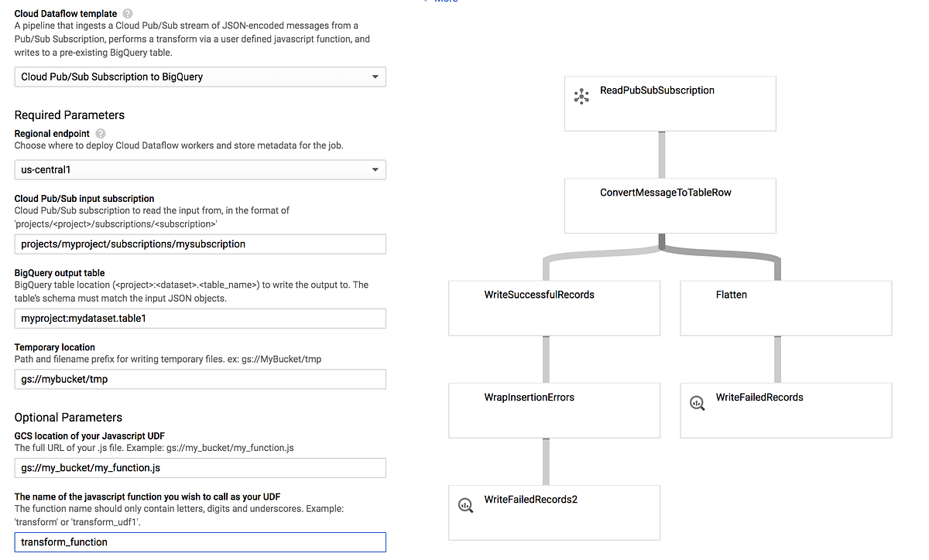Image resolution: width=929 pixels, height=560 pixels.
Task: Click the BigQuery output table field
Action: click(x=200, y=318)
